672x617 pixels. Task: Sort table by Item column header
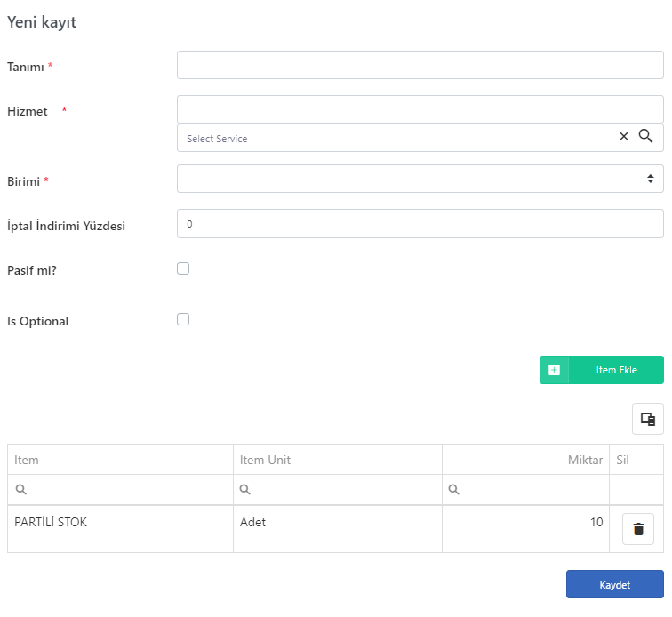point(120,460)
